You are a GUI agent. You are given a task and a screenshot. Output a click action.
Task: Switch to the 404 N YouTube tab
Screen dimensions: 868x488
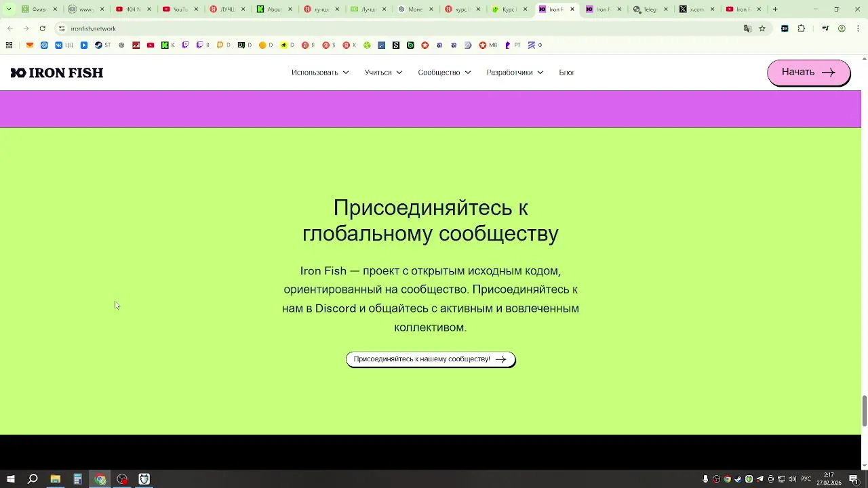coord(134,9)
